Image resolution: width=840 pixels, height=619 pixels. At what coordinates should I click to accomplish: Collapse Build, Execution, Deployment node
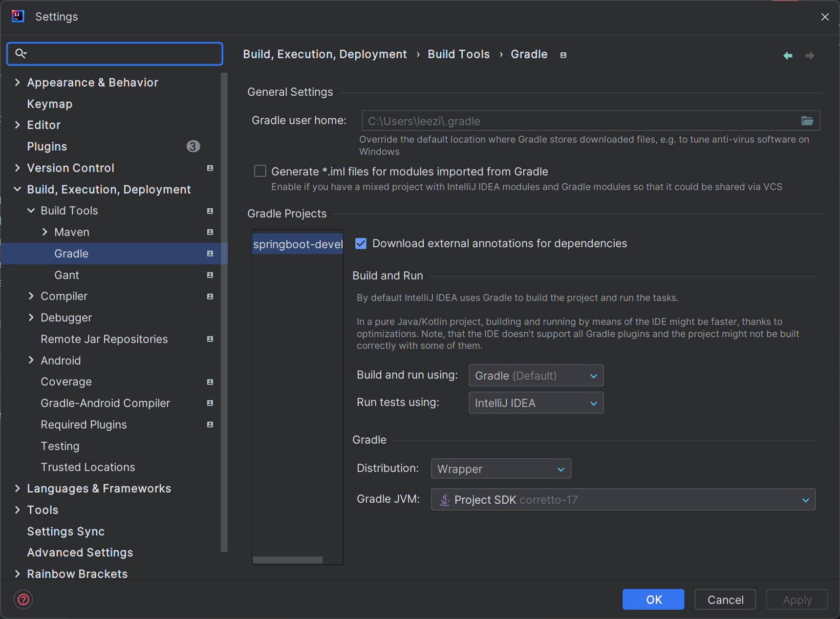(x=18, y=189)
